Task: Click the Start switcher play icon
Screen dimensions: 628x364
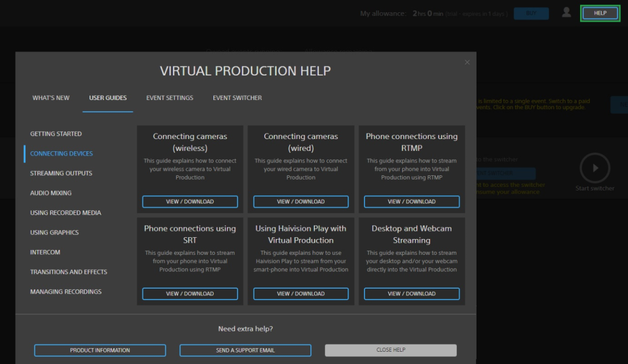Action: click(x=594, y=167)
